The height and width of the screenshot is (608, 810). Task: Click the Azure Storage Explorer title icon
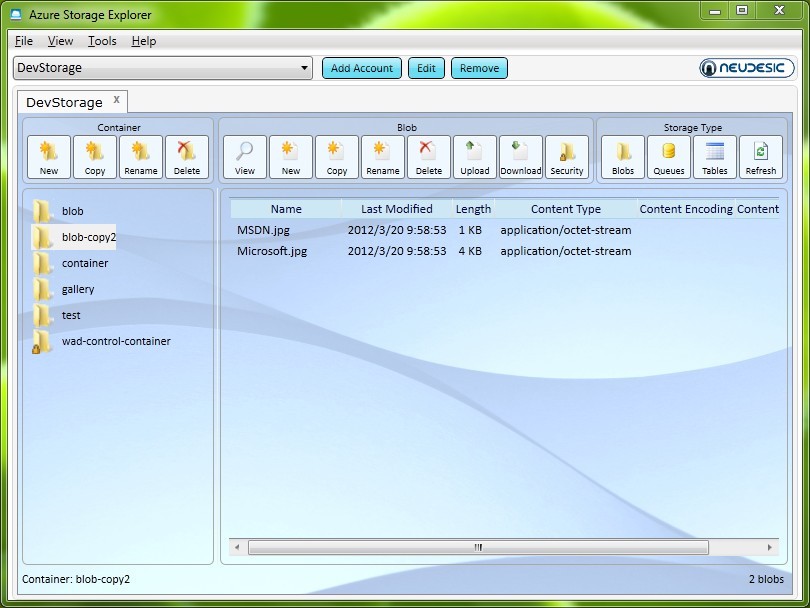click(16, 14)
